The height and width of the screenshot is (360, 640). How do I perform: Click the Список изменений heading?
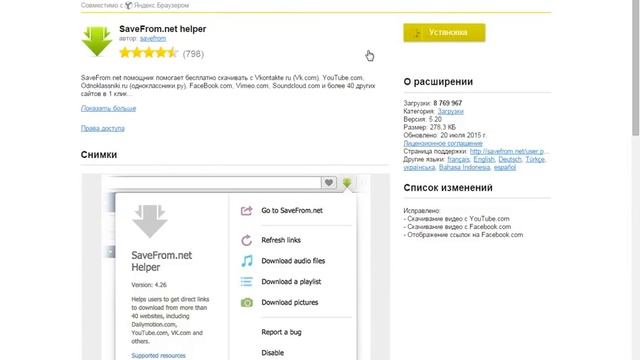(448, 188)
